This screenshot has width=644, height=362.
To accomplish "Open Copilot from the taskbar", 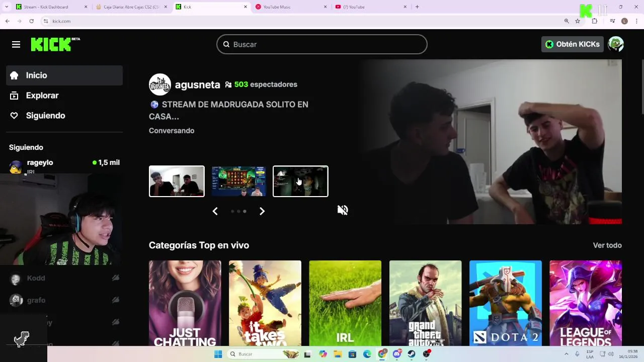I will click(x=323, y=354).
